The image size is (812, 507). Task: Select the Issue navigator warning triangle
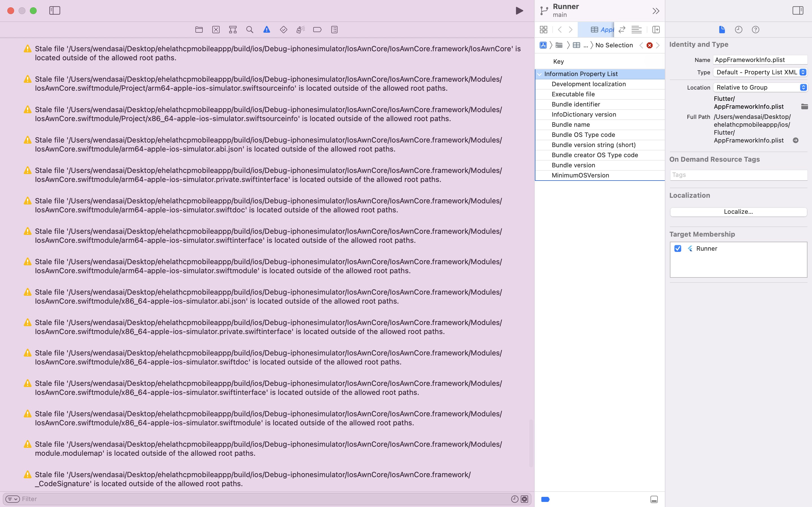[x=266, y=30]
